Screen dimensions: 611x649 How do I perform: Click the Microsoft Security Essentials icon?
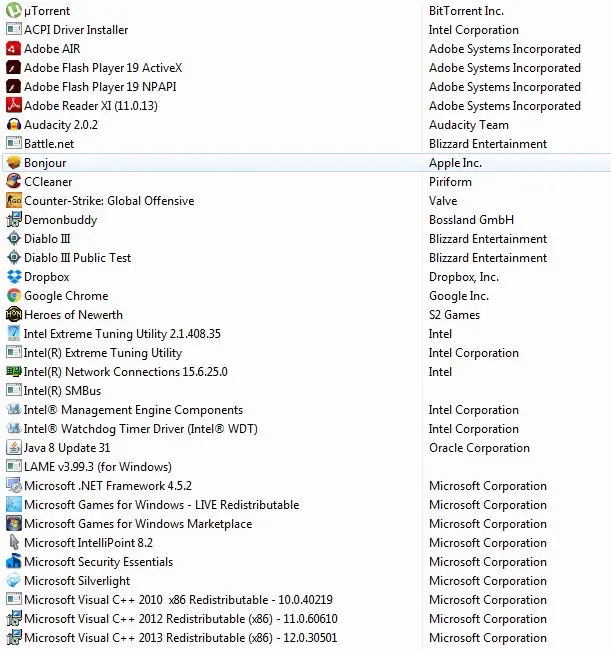(14, 562)
